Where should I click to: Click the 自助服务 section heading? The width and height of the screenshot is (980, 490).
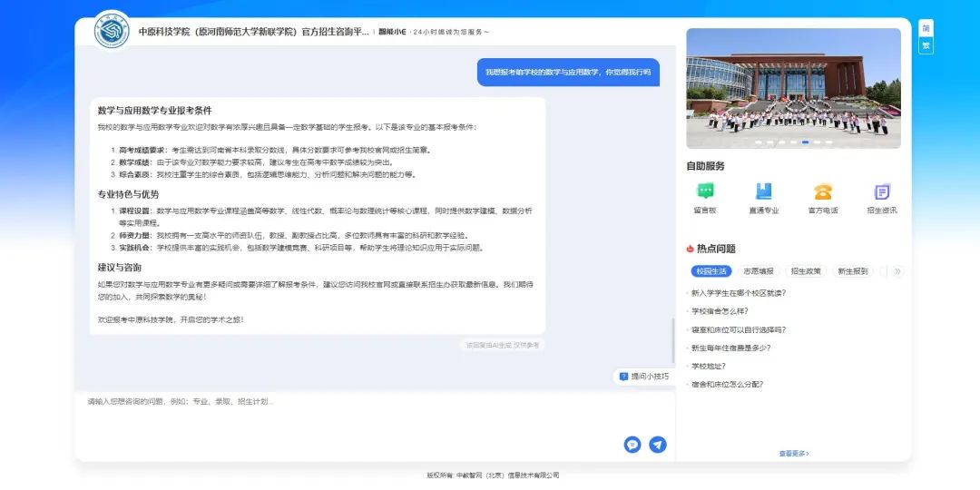point(706,166)
